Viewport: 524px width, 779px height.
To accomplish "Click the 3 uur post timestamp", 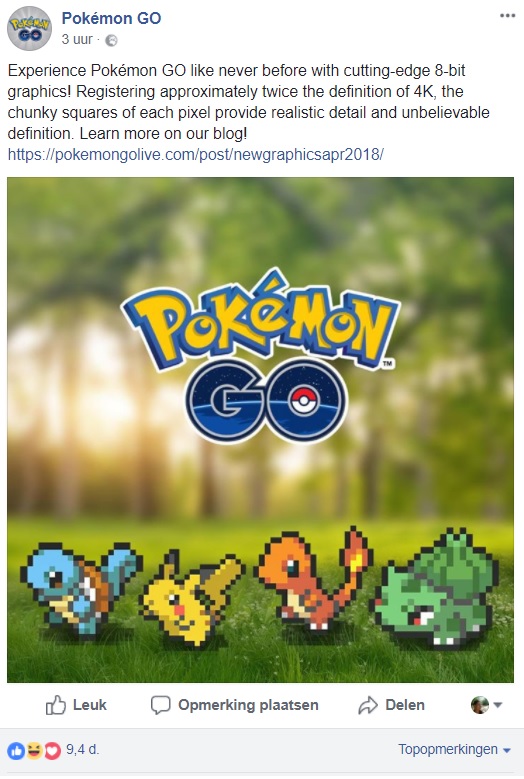I will (x=77, y=39).
